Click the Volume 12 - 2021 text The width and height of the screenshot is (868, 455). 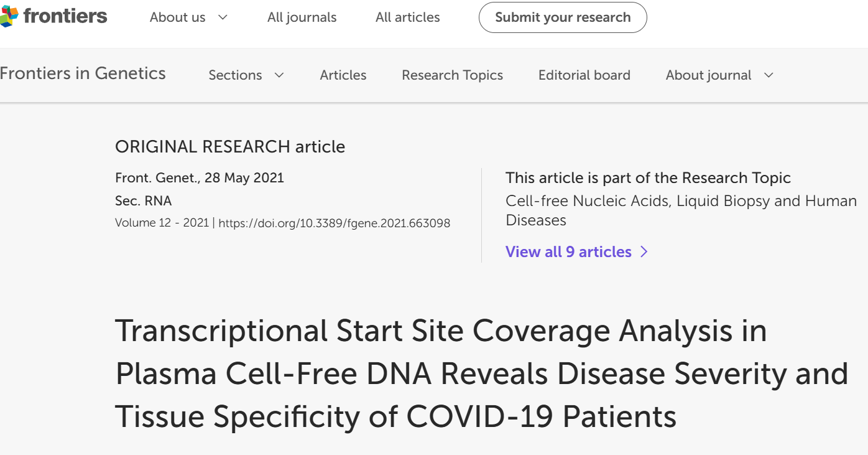[162, 223]
